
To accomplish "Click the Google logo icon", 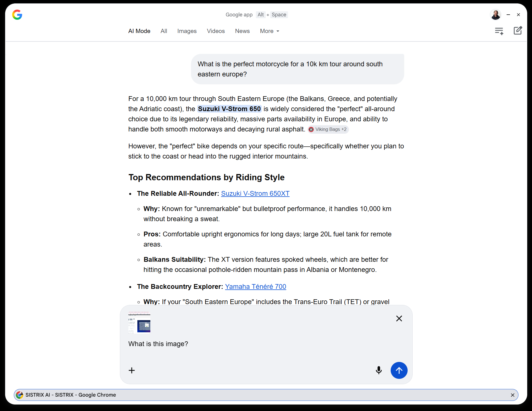I will tap(17, 15).
